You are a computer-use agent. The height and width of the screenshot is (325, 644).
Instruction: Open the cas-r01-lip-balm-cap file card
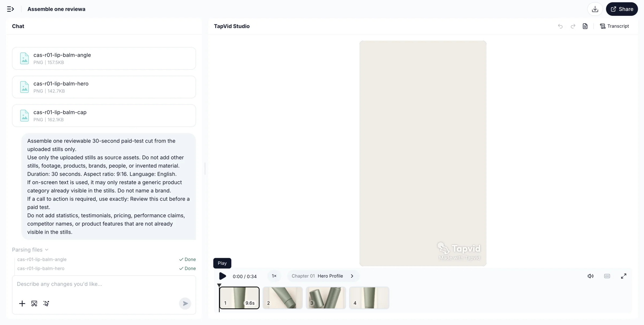click(x=104, y=115)
